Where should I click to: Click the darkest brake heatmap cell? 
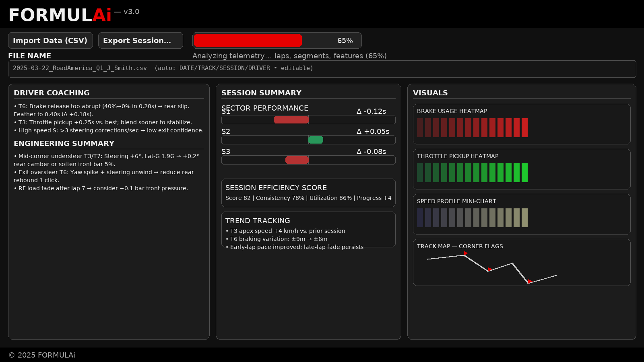420,128
